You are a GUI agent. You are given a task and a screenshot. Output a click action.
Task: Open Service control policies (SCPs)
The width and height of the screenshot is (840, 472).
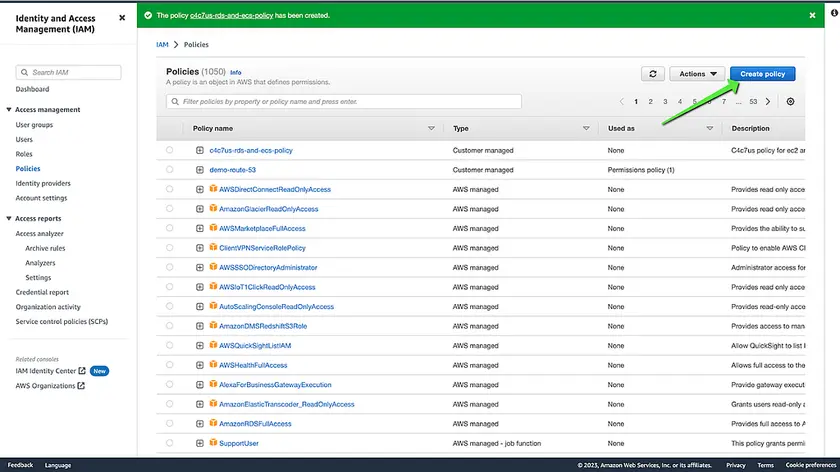click(62, 321)
